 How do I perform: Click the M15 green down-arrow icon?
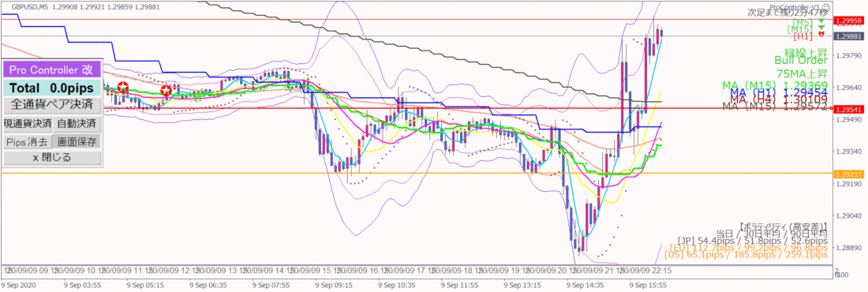tap(821, 27)
